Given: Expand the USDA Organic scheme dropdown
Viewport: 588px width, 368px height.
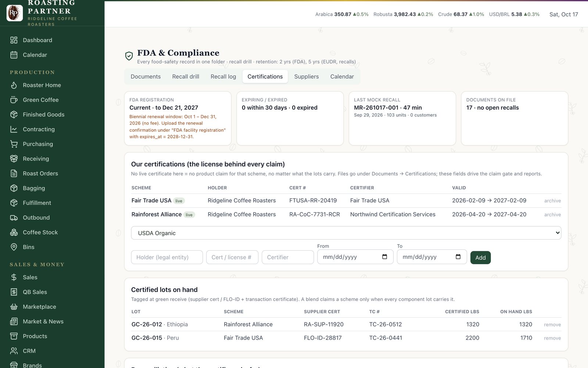Looking at the screenshot, I should pyautogui.click(x=346, y=233).
